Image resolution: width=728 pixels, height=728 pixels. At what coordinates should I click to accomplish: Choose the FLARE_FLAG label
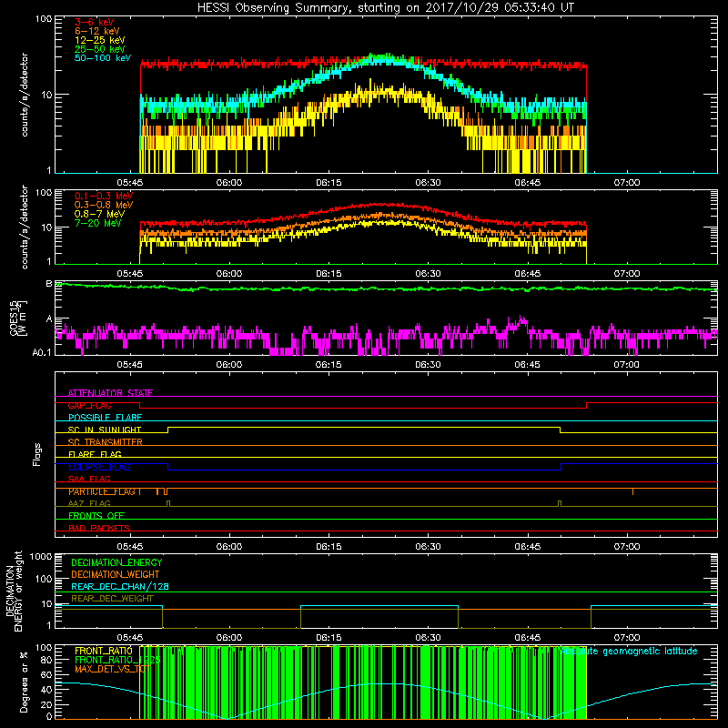(x=95, y=454)
